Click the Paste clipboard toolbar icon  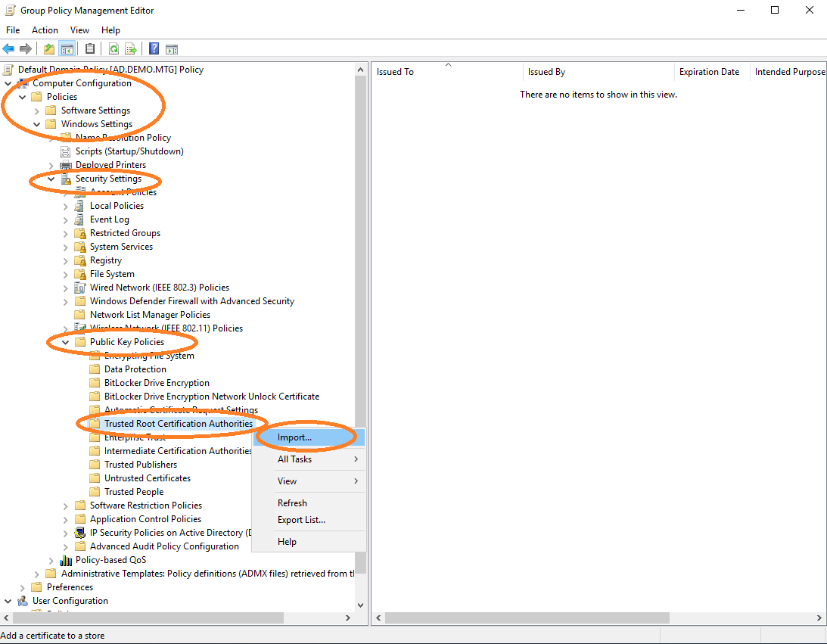[x=90, y=49]
